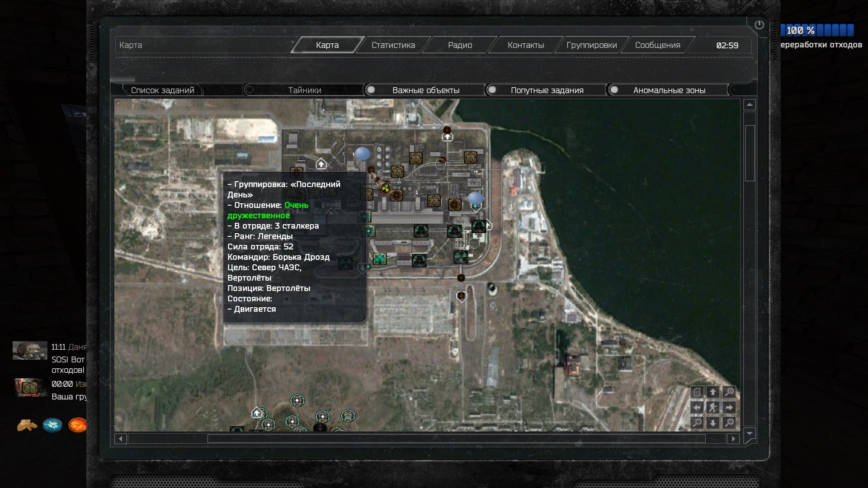868x488 pixels.
Task: Click the horizontal scrollbar right arrow
Action: (733, 438)
